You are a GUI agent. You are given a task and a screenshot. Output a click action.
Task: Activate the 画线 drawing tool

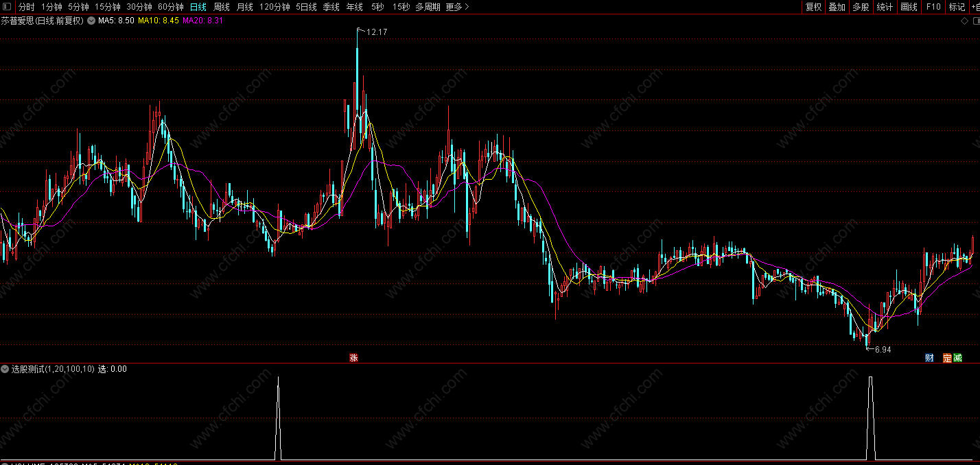click(909, 7)
